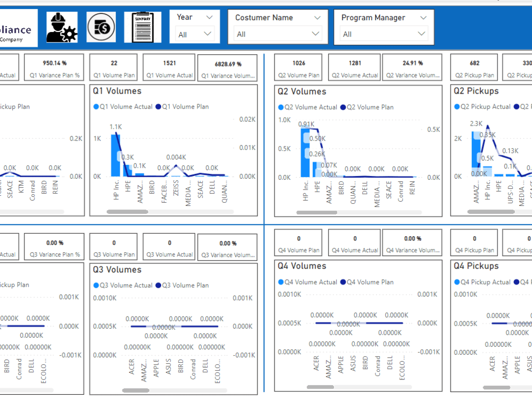Toggle the Q1 Volume Actual legend item
532x399 pixels.
[x=123, y=106]
